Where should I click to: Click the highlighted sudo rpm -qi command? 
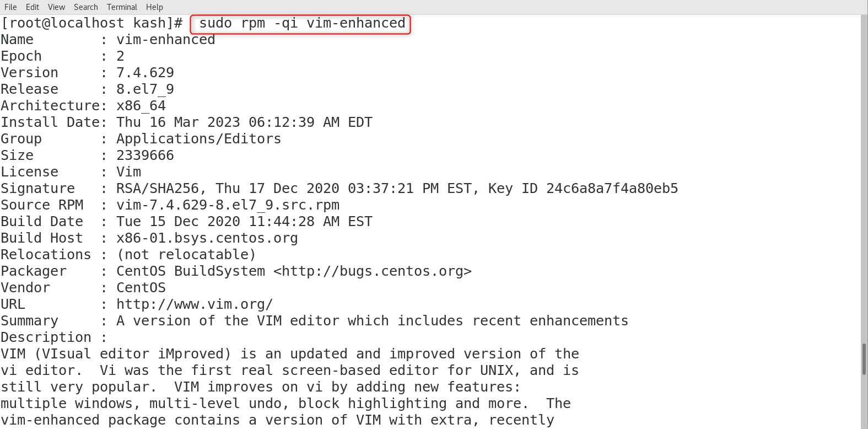tap(299, 23)
